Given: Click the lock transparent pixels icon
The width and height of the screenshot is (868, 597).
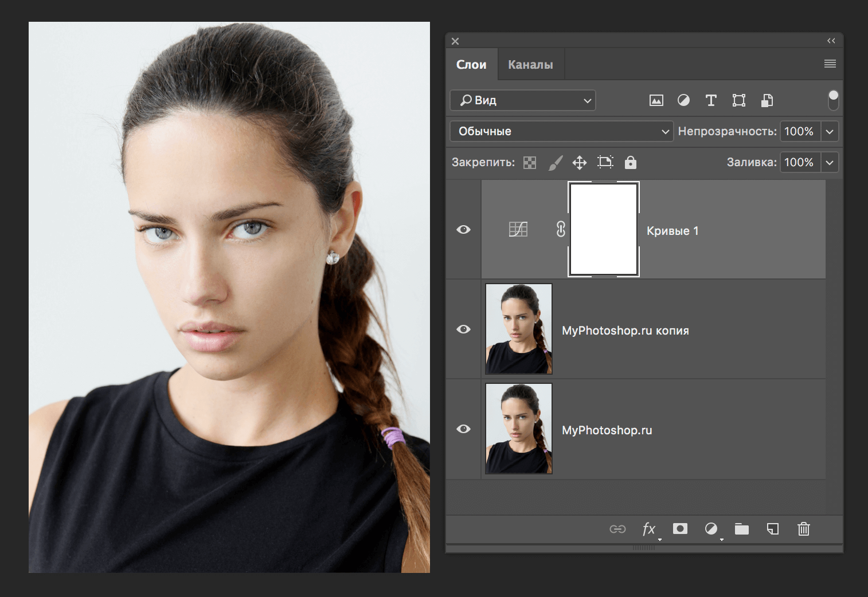Looking at the screenshot, I should pos(530,163).
